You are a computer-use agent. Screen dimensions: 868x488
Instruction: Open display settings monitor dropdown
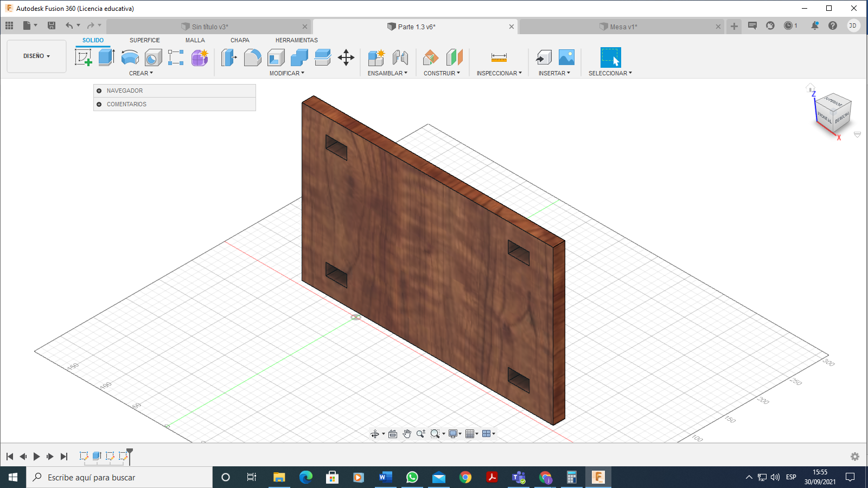coord(455,434)
